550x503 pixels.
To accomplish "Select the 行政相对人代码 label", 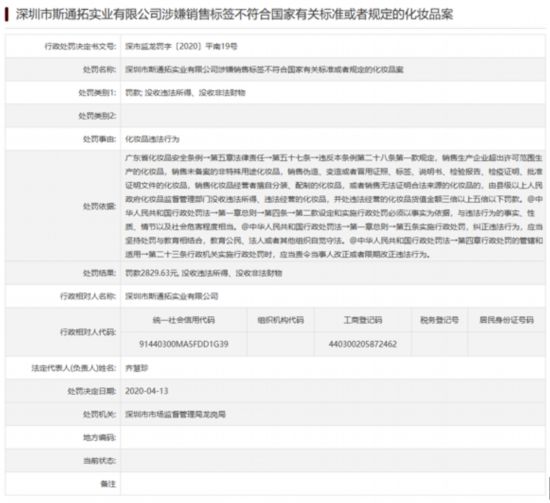I will pos(88,332).
